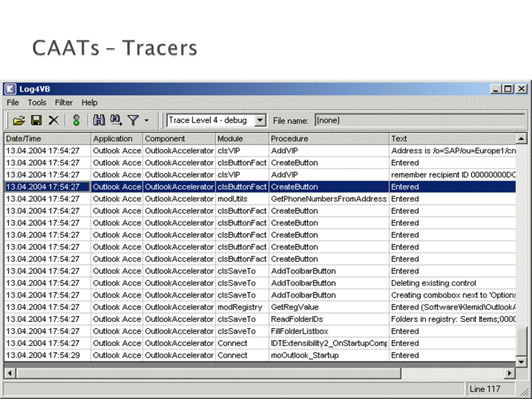
Task: Click the Module column header
Action: (242, 139)
